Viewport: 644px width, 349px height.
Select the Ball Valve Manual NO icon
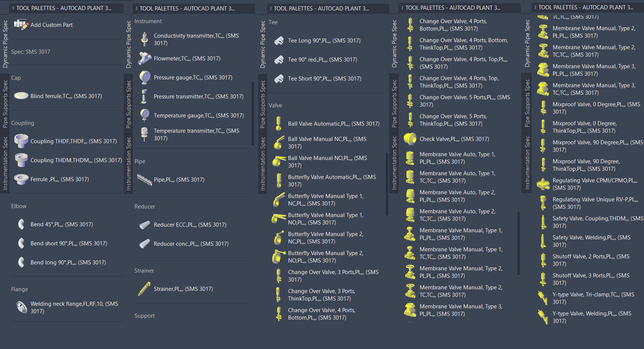click(279, 161)
